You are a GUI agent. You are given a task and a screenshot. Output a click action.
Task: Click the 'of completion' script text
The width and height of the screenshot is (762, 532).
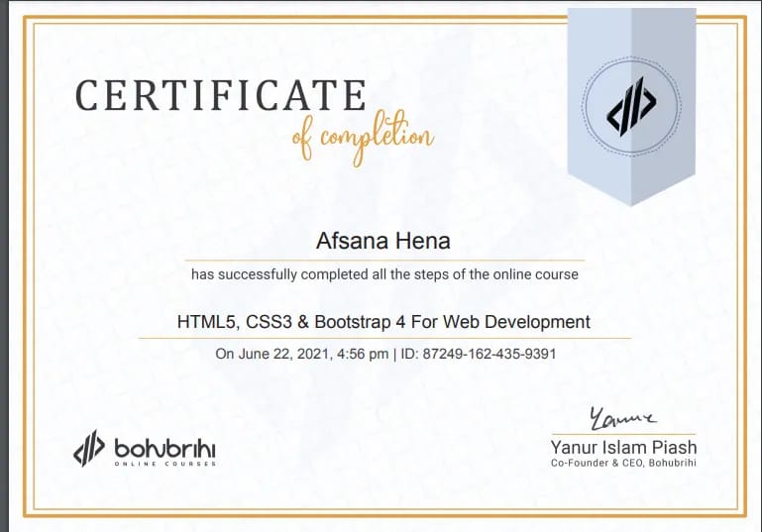click(363, 139)
